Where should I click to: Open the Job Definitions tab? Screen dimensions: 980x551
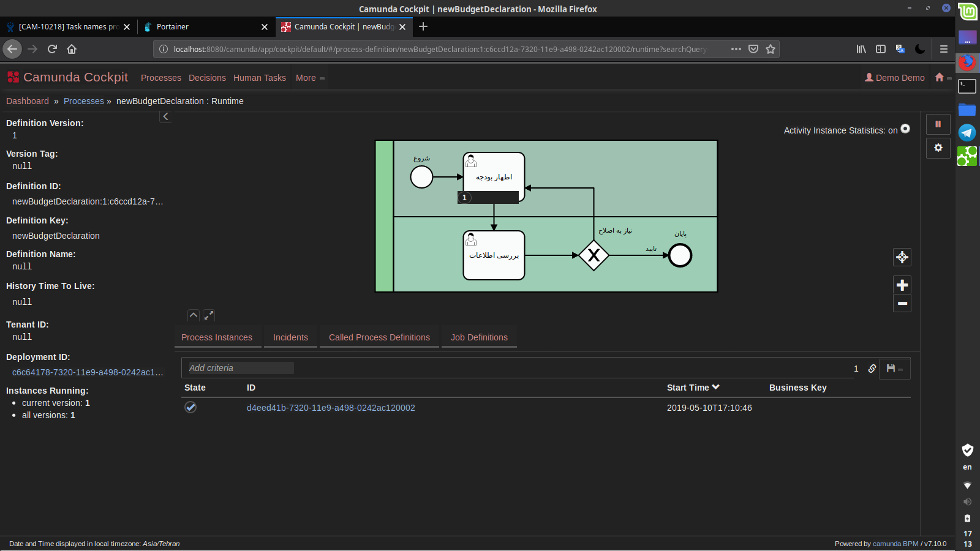point(479,337)
